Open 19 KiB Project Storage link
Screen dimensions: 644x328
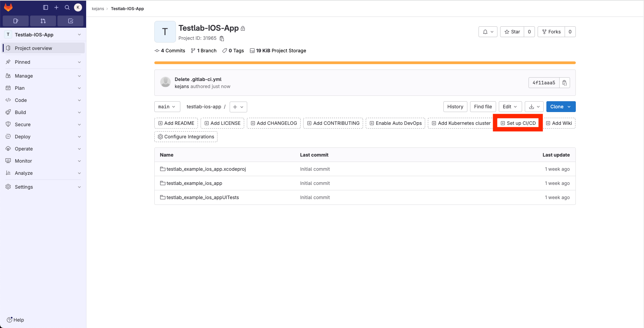click(x=278, y=51)
